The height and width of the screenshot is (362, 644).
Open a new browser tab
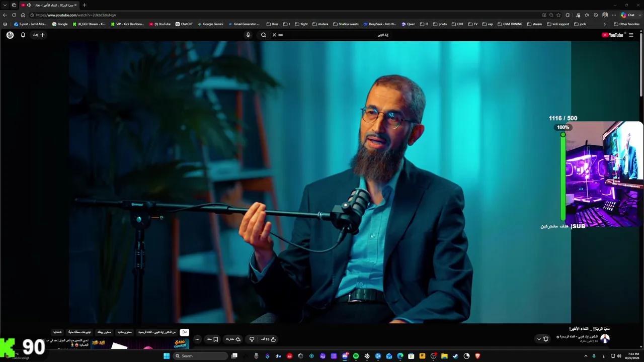pyautogui.click(x=84, y=5)
